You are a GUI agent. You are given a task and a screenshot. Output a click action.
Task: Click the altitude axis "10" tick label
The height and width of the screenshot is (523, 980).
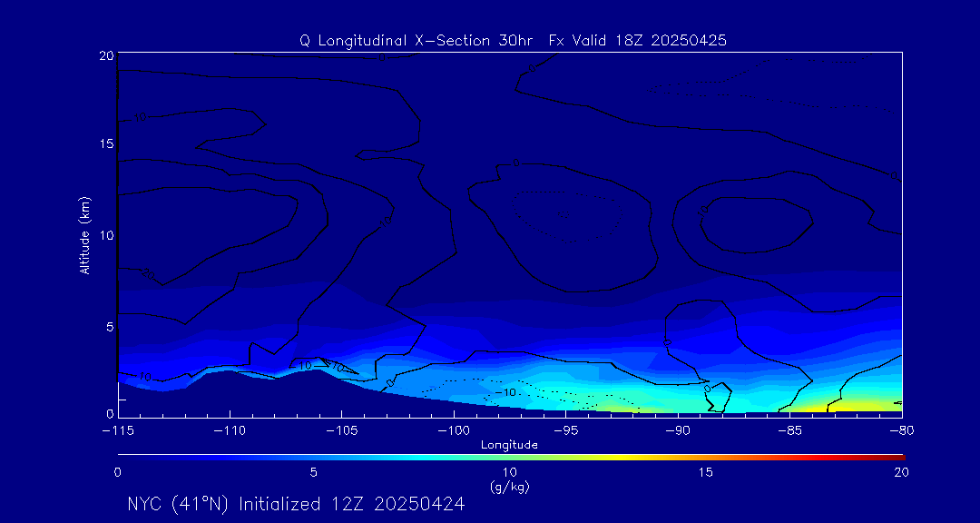[x=107, y=235]
